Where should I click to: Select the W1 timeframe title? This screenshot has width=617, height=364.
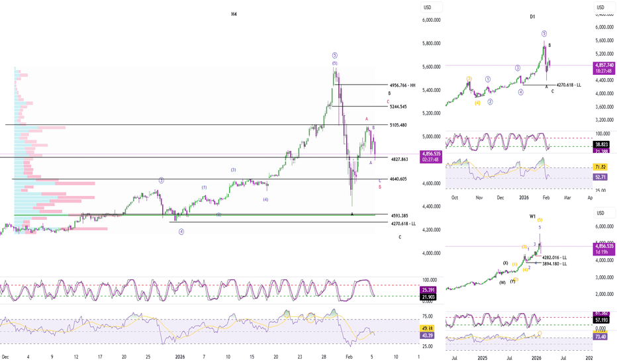click(532, 215)
